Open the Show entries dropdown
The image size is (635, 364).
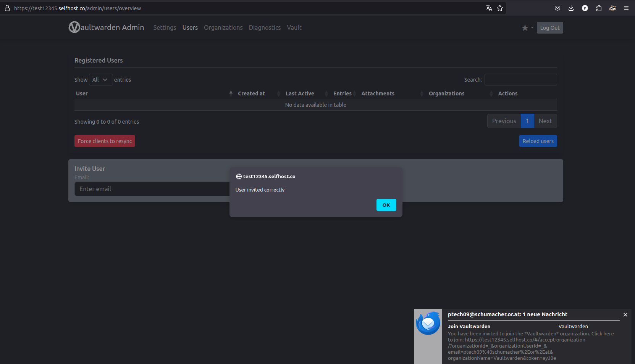tap(100, 80)
